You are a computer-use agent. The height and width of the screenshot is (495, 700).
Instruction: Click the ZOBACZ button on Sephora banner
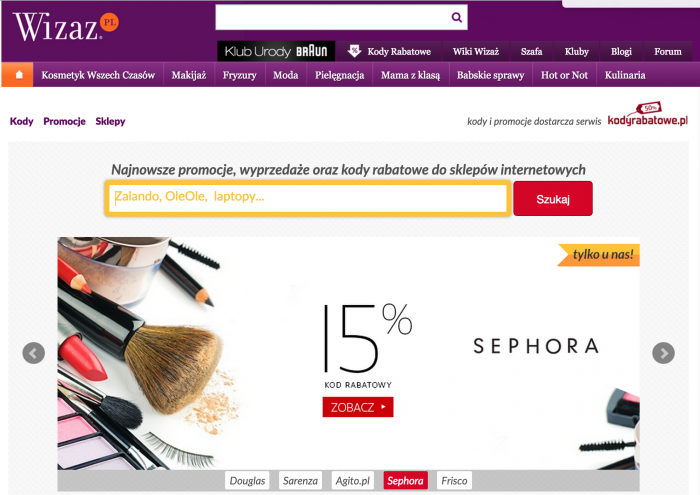click(x=358, y=407)
